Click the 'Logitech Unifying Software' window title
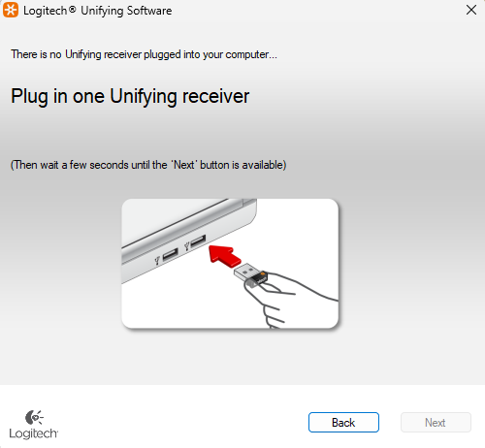This screenshot has width=485, height=448. coord(98,11)
